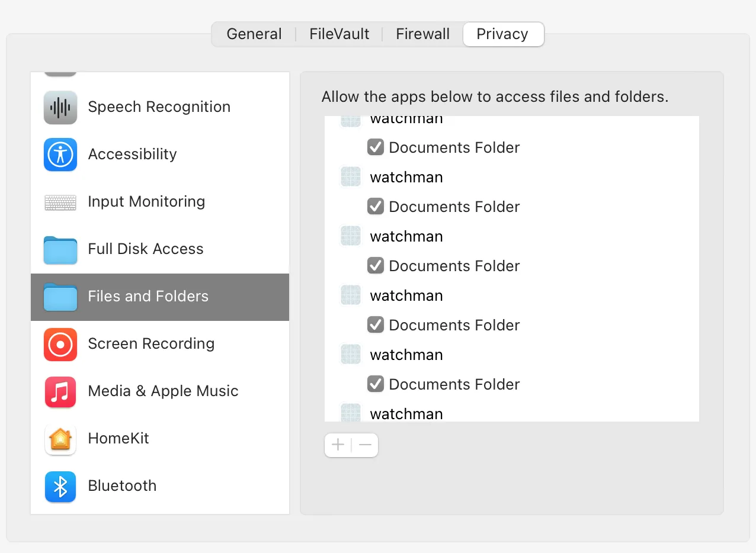The image size is (756, 553).
Task: Click the Accessibility icon in sidebar
Action: pos(60,155)
